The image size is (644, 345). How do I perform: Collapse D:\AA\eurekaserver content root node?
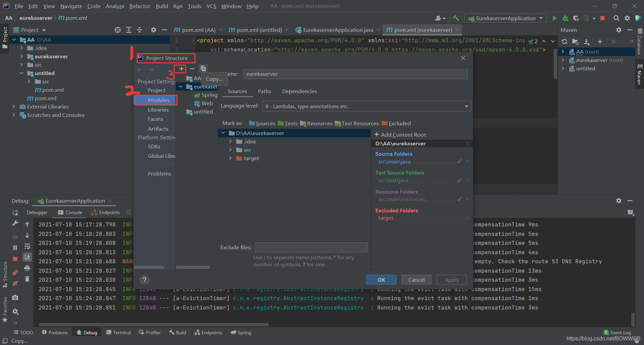(223, 133)
